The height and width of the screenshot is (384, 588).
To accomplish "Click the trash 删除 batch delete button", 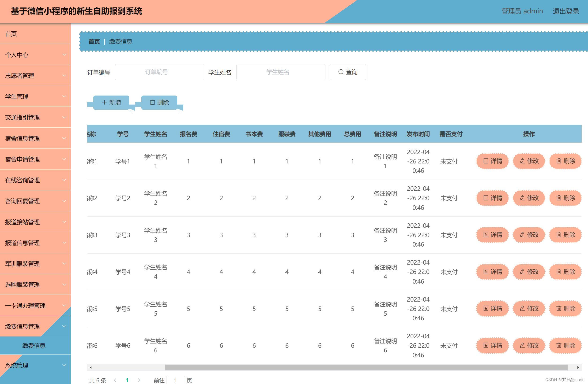I will 159,102.
